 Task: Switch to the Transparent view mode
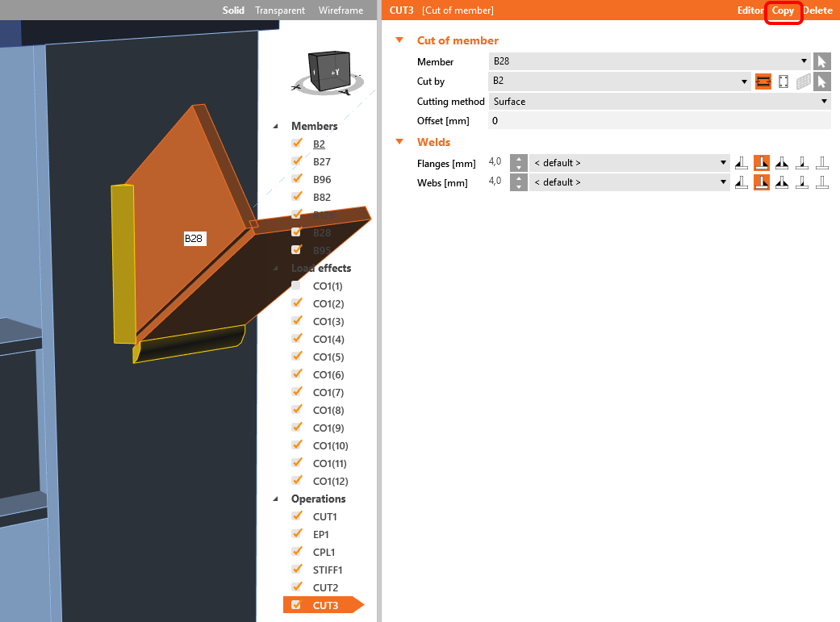(x=280, y=10)
